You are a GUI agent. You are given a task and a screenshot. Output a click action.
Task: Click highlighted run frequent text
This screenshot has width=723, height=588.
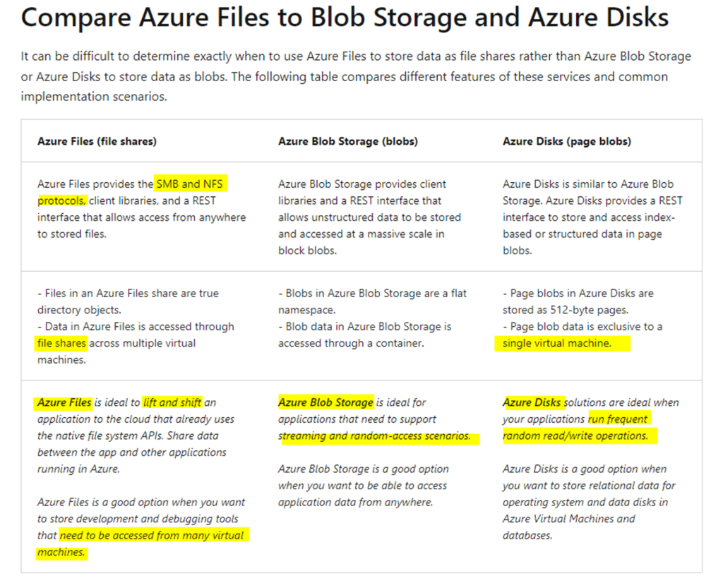(x=618, y=419)
